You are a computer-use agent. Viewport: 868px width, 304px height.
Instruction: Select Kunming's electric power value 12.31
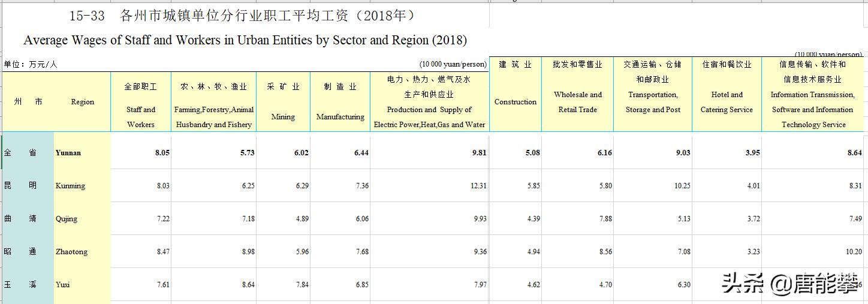coord(478,186)
